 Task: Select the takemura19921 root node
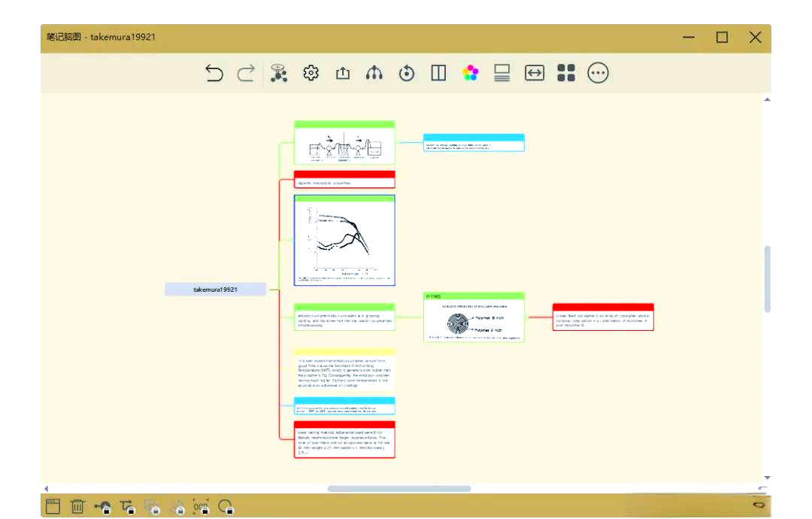(215, 288)
